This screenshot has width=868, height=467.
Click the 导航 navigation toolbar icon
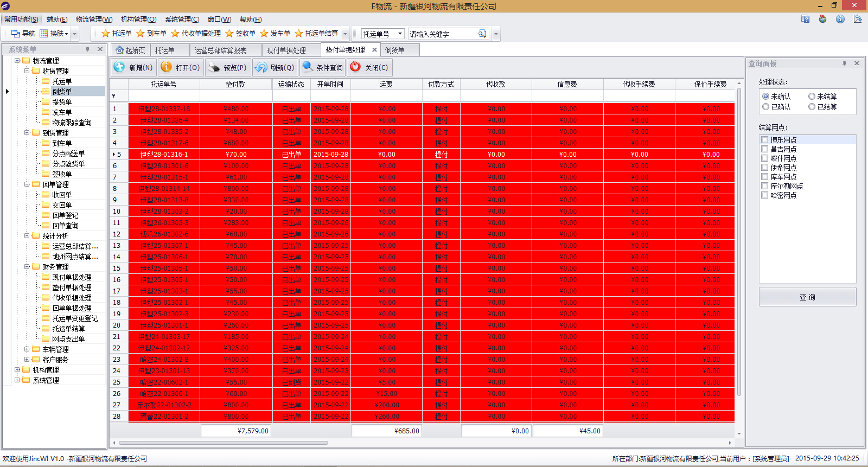[16, 34]
